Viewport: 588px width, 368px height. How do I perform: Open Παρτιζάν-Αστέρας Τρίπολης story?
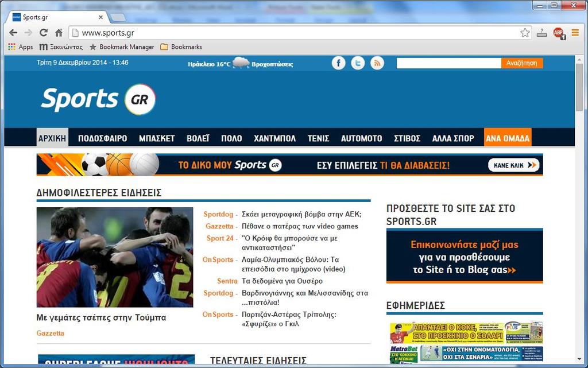click(289, 319)
